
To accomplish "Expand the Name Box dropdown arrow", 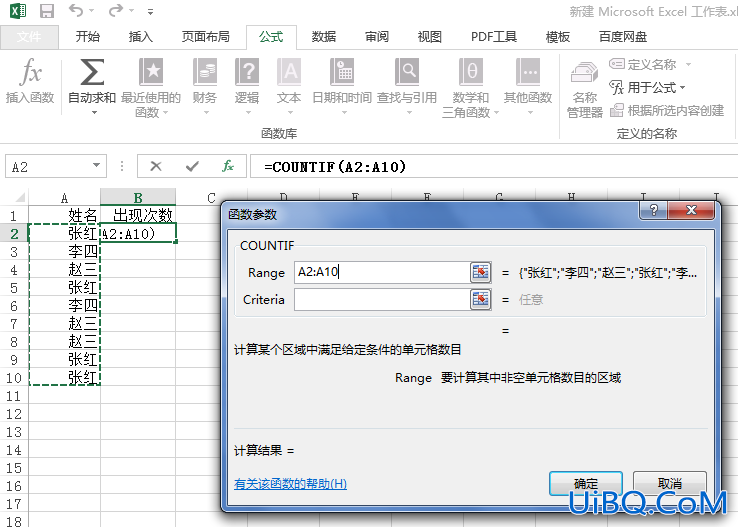I will tap(96, 166).
